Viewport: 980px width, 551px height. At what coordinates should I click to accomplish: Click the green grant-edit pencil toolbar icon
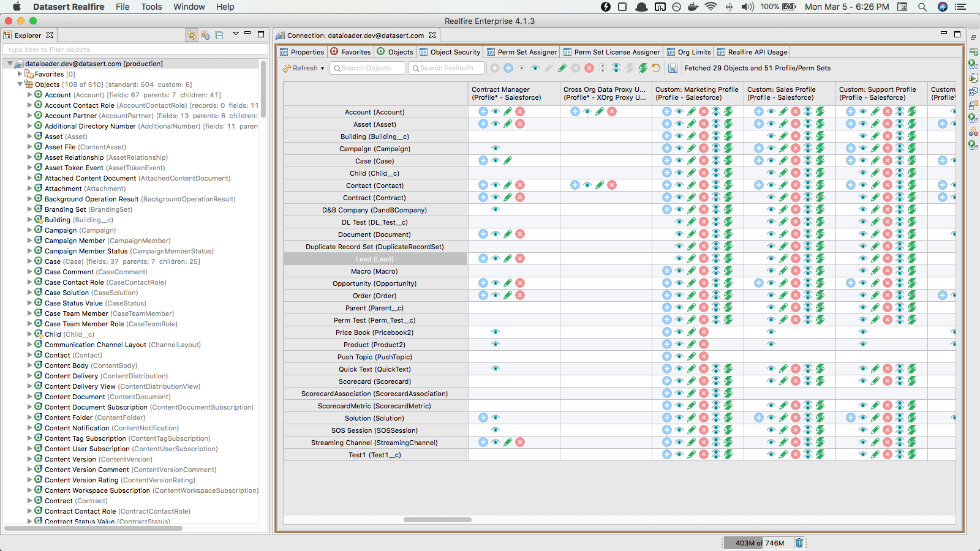point(562,68)
